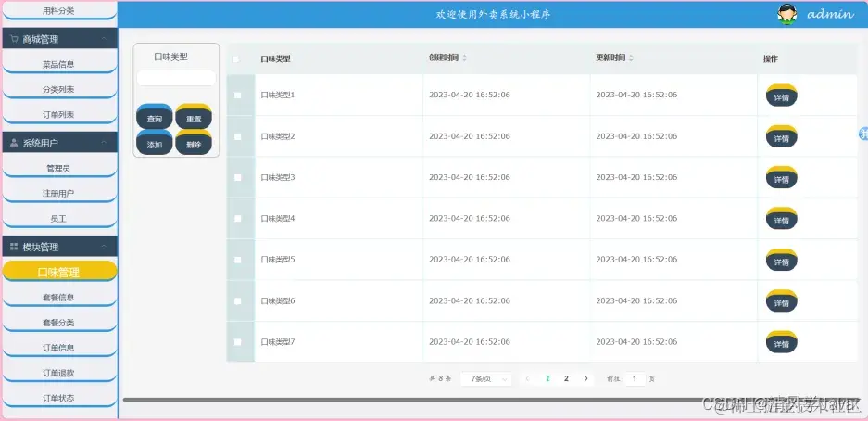Select the highlighted 口味管理 menu item
Screen dimensions: 868x421
59,272
